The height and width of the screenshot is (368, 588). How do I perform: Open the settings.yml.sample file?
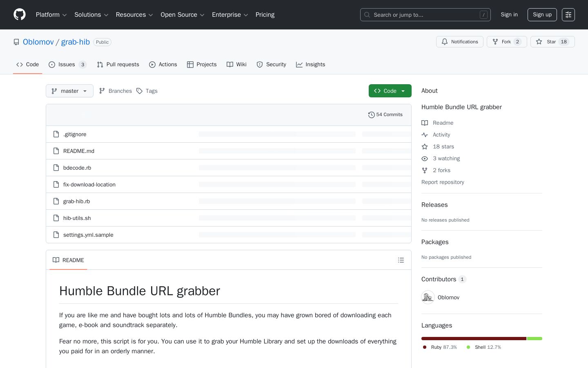coord(88,235)
